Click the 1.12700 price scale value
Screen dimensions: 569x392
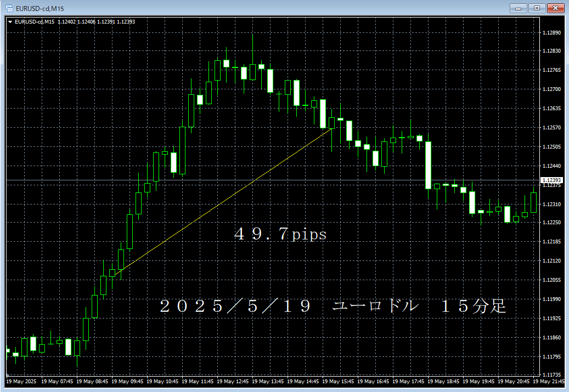click(551, 89)
